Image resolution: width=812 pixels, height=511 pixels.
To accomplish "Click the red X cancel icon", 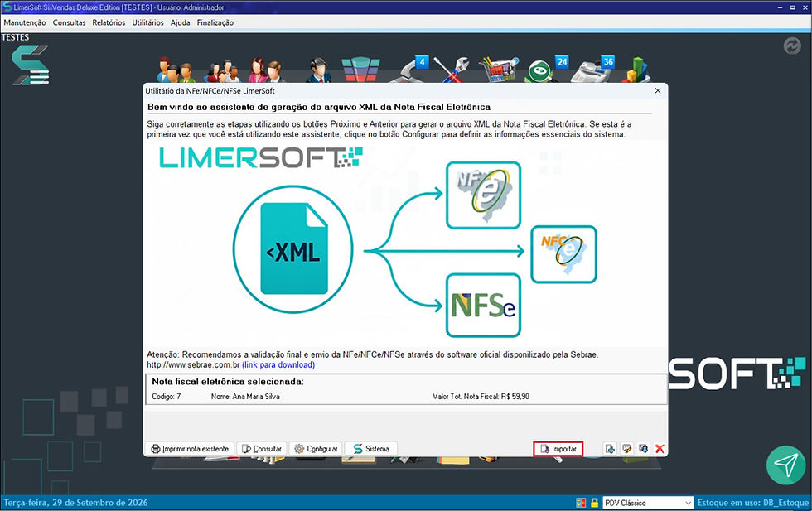I will coord(660,449).
